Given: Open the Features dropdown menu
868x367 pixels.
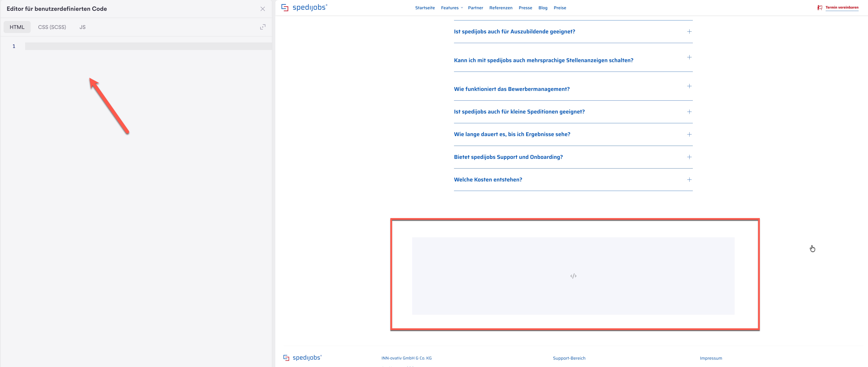Looking at the screenshot, I should coord(452,8).
